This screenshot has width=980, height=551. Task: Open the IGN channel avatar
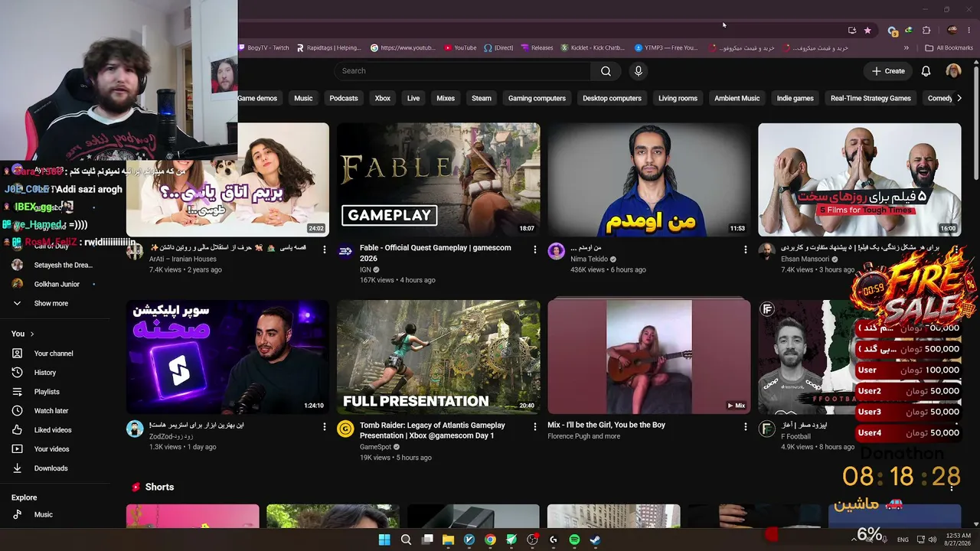point(345,251)
